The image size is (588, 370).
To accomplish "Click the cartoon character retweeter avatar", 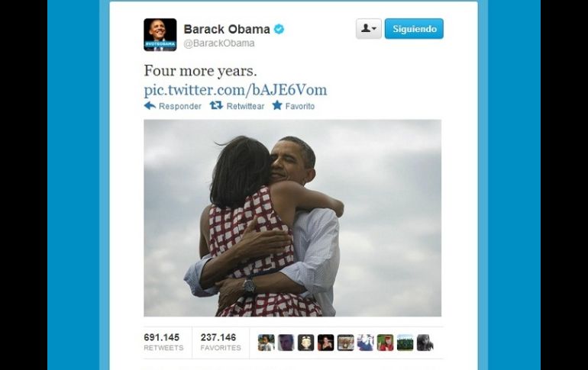I will click(305, 343).
